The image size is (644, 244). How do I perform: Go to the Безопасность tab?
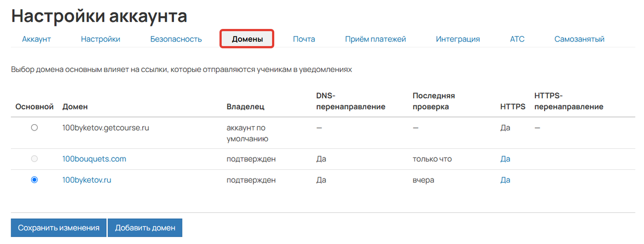point(176,39)
